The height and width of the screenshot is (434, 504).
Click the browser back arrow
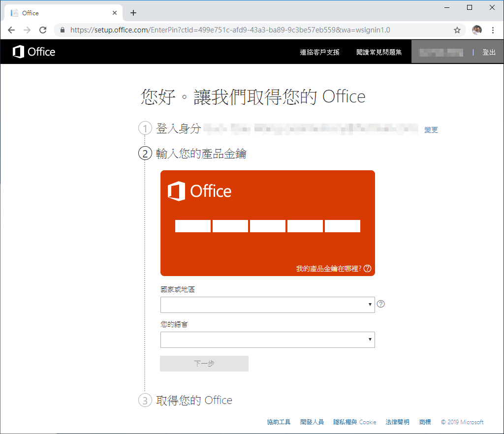click(11, 30)
